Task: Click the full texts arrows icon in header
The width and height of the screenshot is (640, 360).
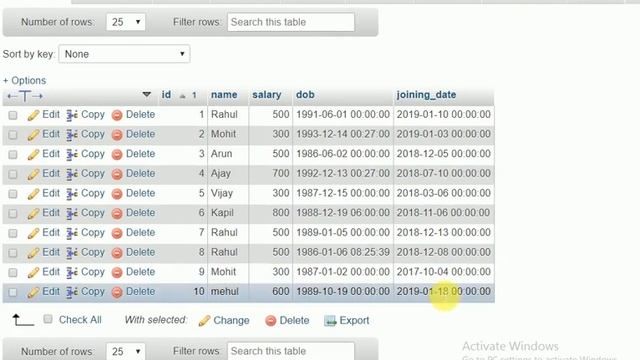Action: 25,96
